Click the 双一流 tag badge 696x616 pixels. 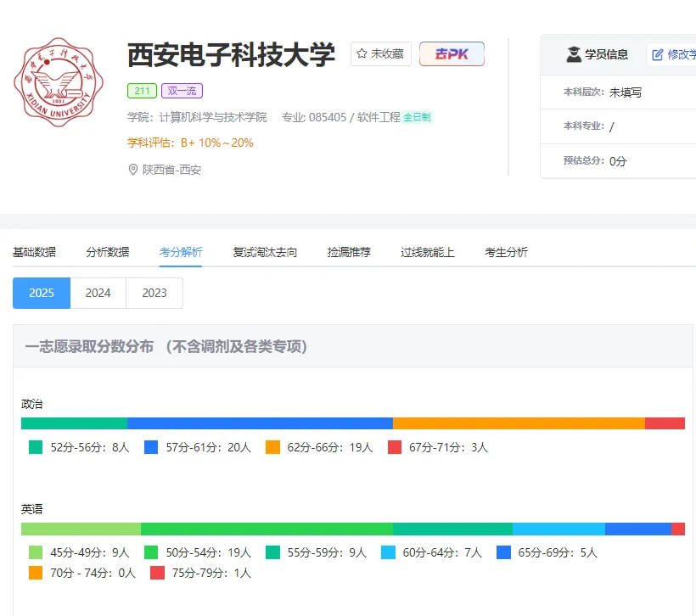click(x=182, y=91)
